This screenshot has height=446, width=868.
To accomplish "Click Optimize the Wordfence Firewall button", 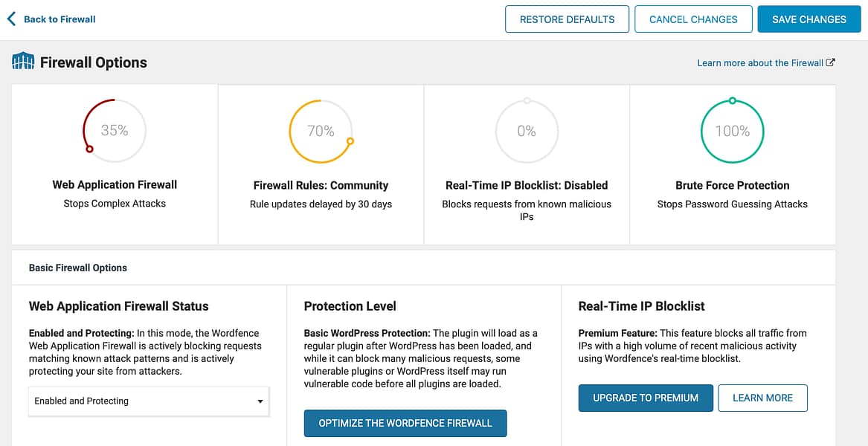I will click(x=405, y=423).
